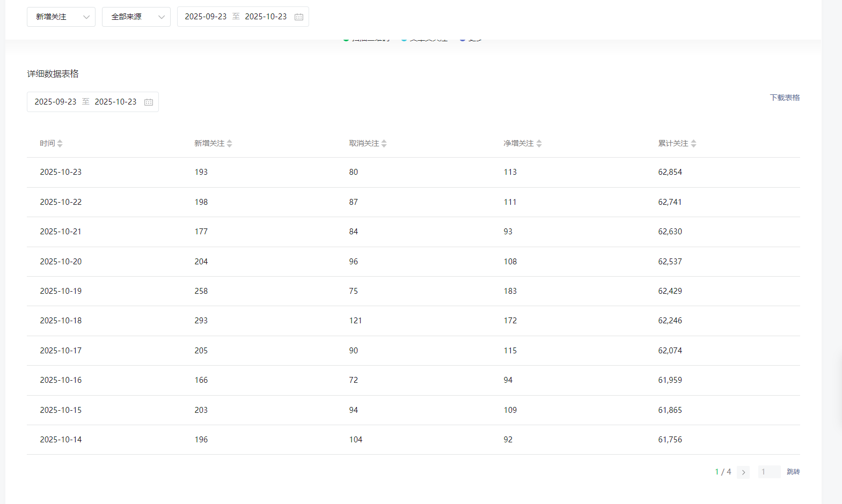Open the 新增关注 metric dropdown
This screenshot has height=504, width=842.
point(61,17)
